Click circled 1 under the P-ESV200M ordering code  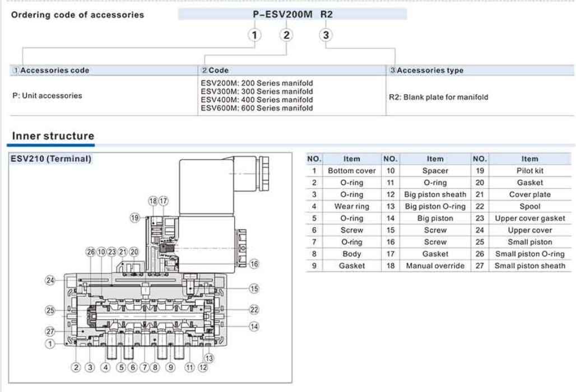click(x=255, y=35)
